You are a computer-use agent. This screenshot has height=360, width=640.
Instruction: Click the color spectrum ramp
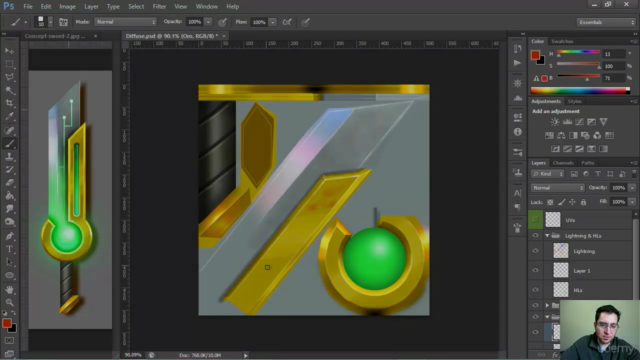point(580,91)
